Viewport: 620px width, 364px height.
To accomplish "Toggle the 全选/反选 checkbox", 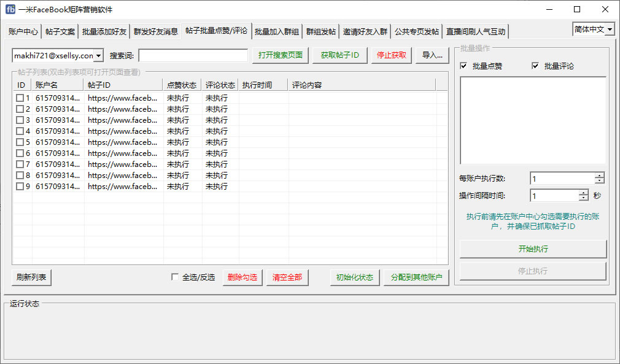I will (175, 277).
